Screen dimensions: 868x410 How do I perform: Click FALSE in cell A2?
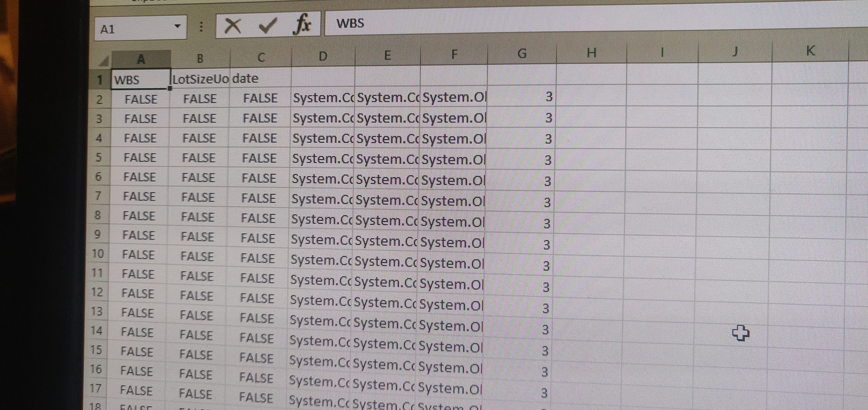click(x=141, y=99)
